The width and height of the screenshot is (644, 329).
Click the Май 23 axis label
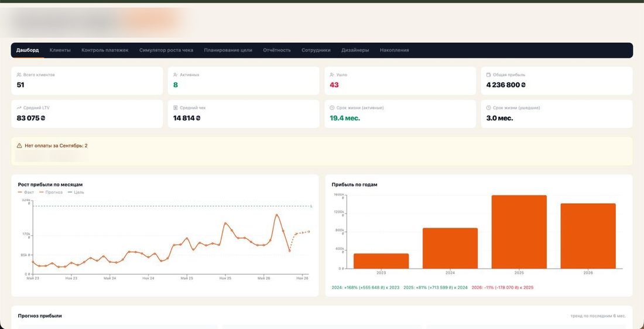click(x=32, y=278)
